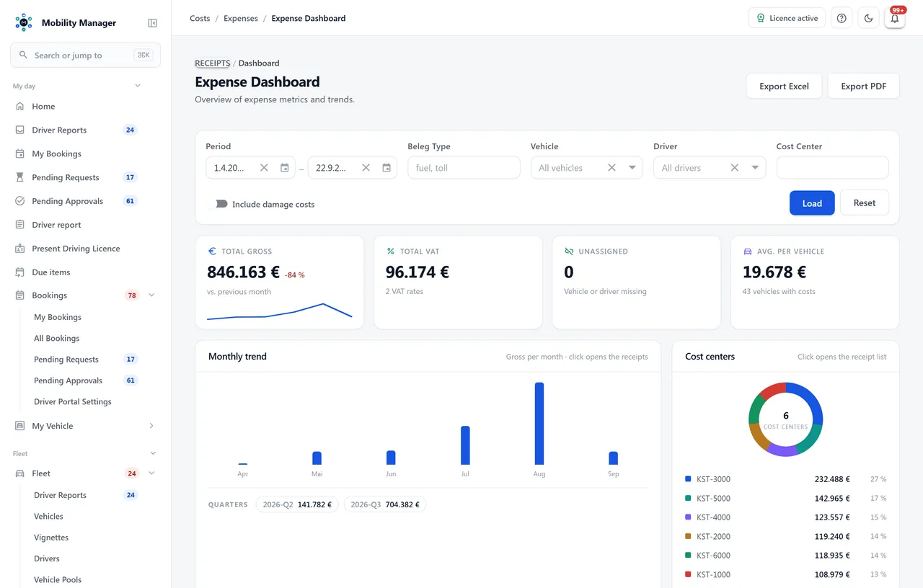Click the Load button
This screenshot has width=923, height=588.
812,203
